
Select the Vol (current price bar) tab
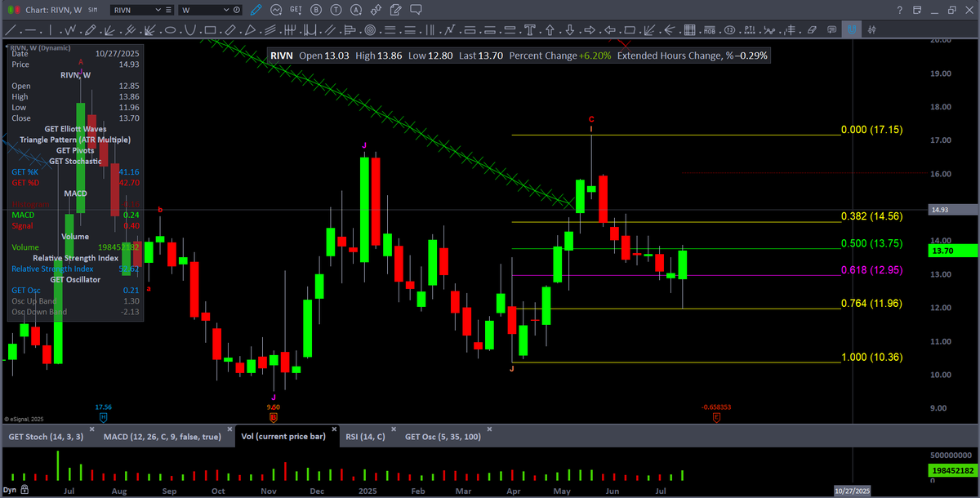click(x=283, y=437)
